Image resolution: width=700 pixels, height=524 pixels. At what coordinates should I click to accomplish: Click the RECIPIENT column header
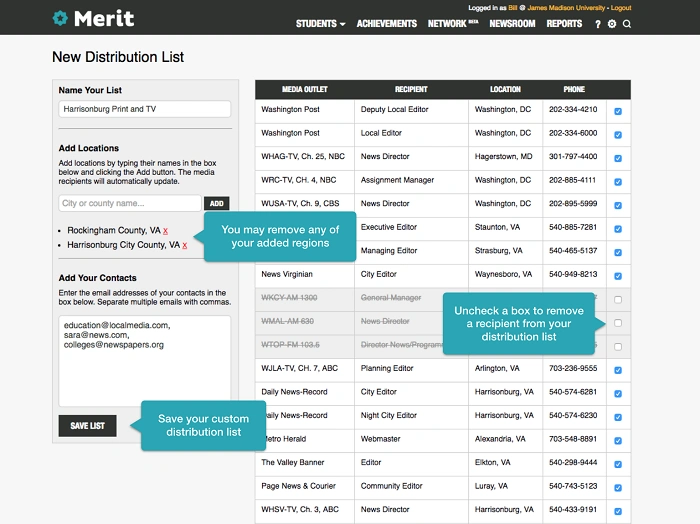[x=411, y=89]
